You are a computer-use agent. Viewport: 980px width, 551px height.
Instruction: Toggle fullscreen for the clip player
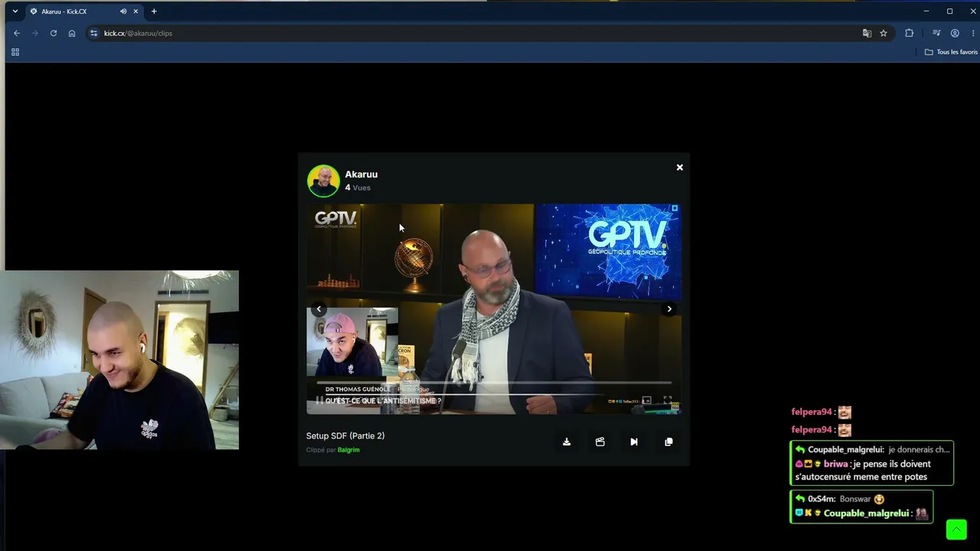pyautogui.click(x=668, y=400)
